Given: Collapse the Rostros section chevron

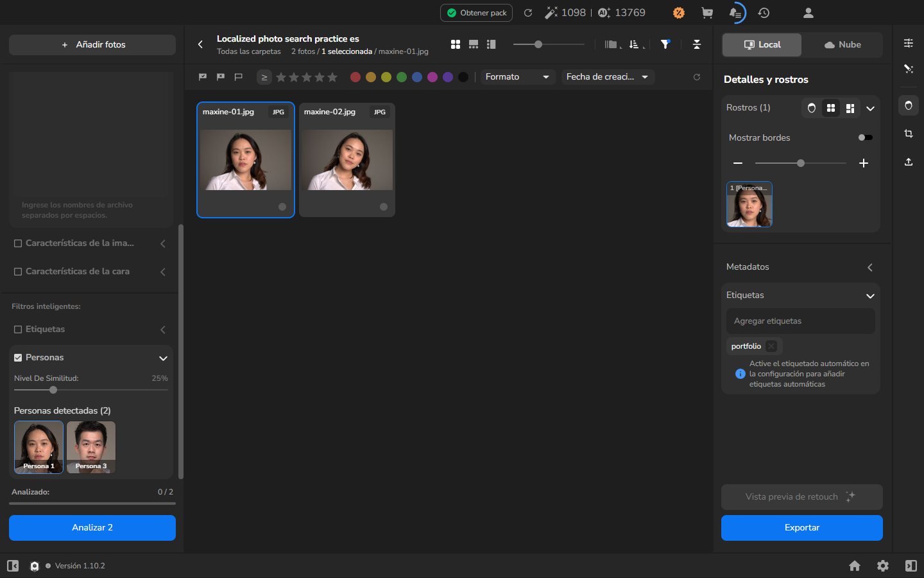Looking at the screenshot, I should click(870, 109).
